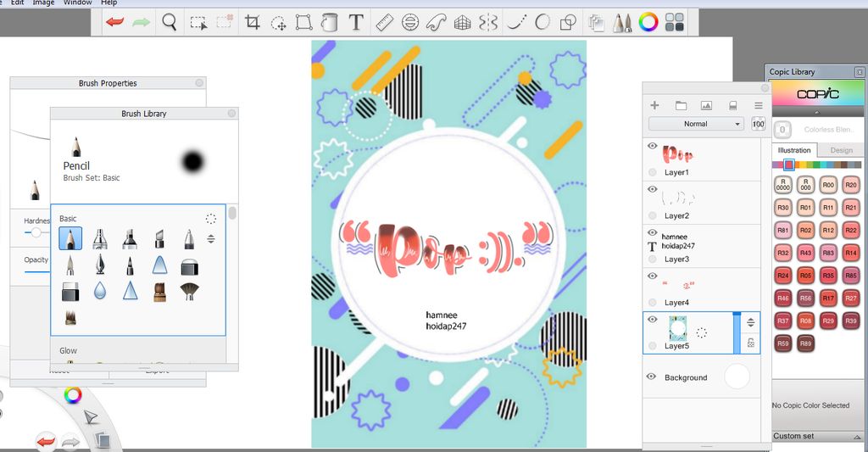Select the Distort transform tool

pos(304,23)
